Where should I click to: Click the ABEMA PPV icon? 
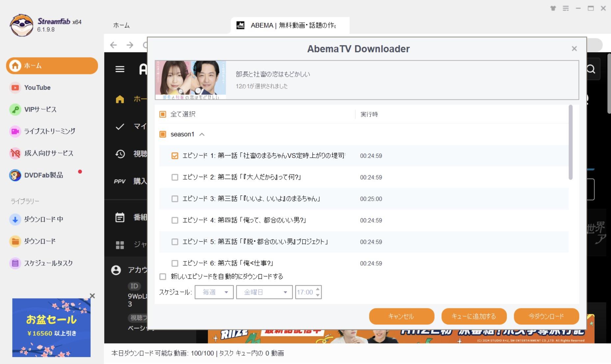(120, 181)
